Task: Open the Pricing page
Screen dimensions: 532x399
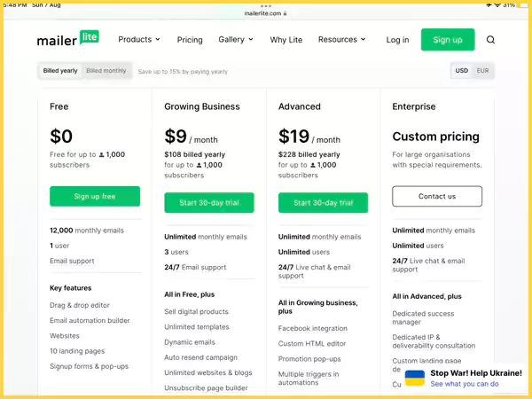Action: pyautogui.click(x=190, y=40)
